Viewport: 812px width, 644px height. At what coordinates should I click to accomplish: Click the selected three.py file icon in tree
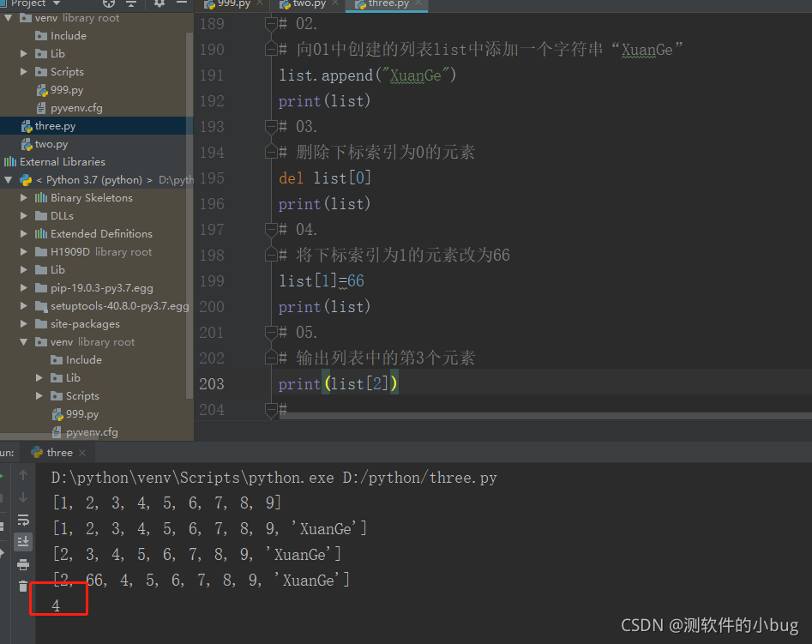click(x=27, y=126)
